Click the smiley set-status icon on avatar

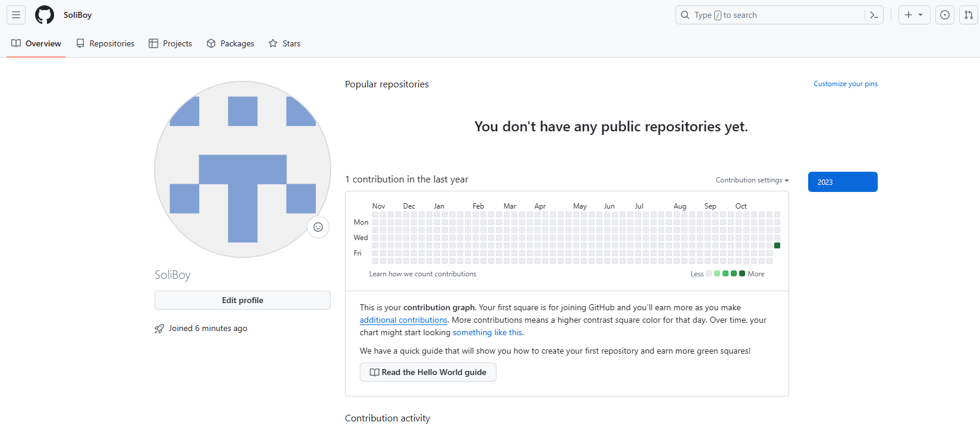coord(318,227)
